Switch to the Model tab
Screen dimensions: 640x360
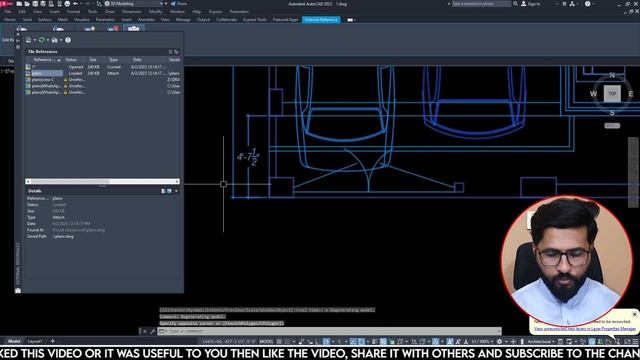tap(14, 341)
